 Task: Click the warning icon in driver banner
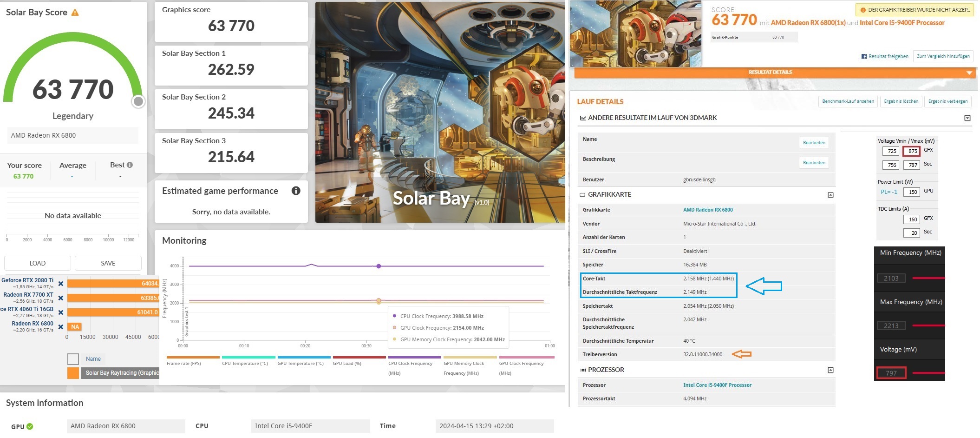tap(863, 10)
